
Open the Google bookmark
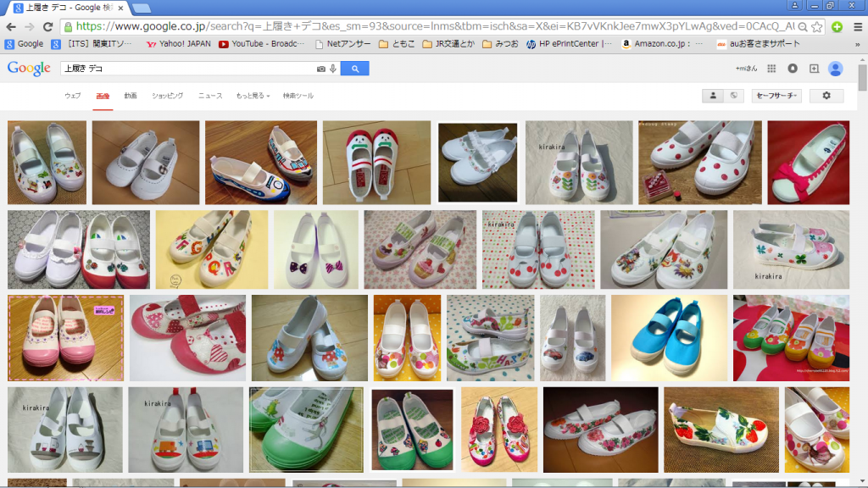(x=24, y=44)
